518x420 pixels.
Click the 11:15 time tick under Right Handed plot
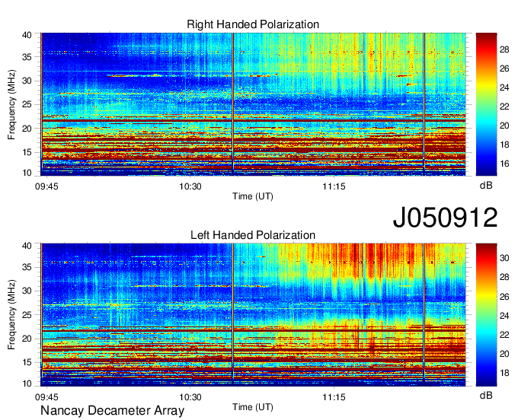tap(334, 186)
